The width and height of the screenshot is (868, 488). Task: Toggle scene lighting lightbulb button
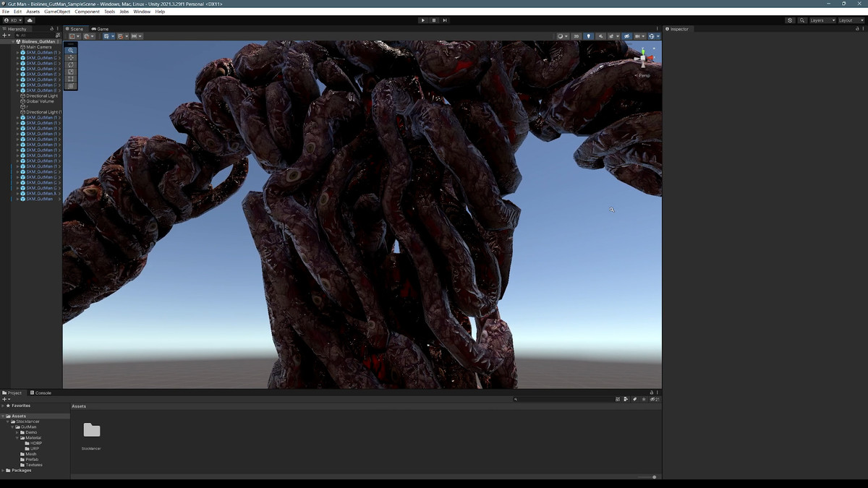click(588, 36)
